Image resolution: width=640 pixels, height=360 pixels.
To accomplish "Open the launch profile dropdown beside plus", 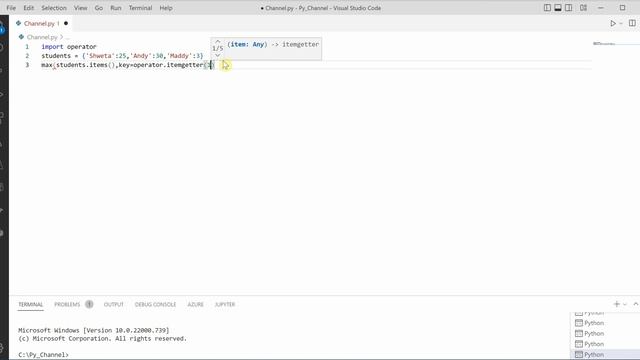I will tap(625, 304).
